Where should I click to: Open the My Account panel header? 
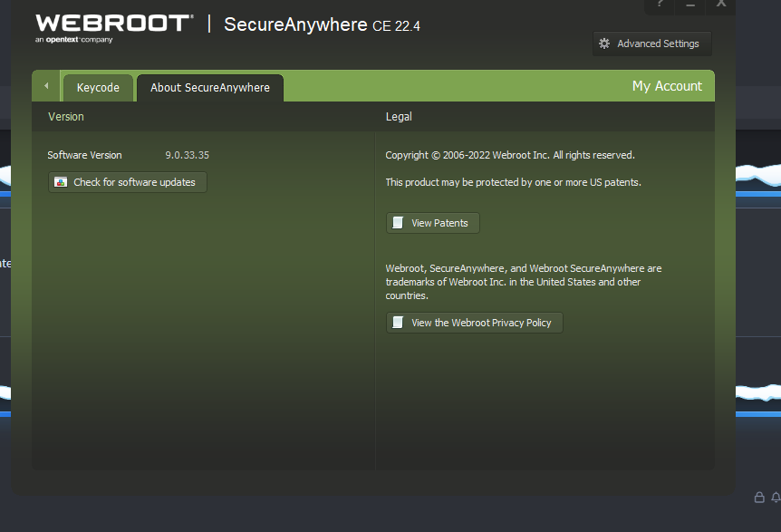click(x=667, y=86)
